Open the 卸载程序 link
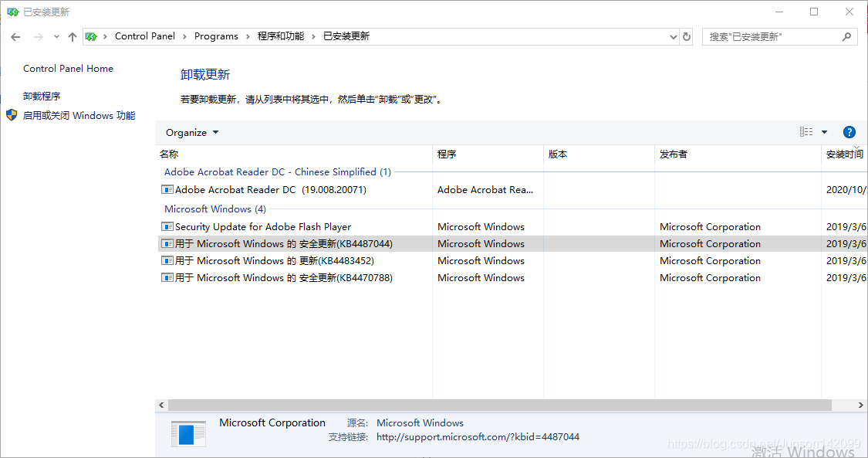 [x=42, y=97]
